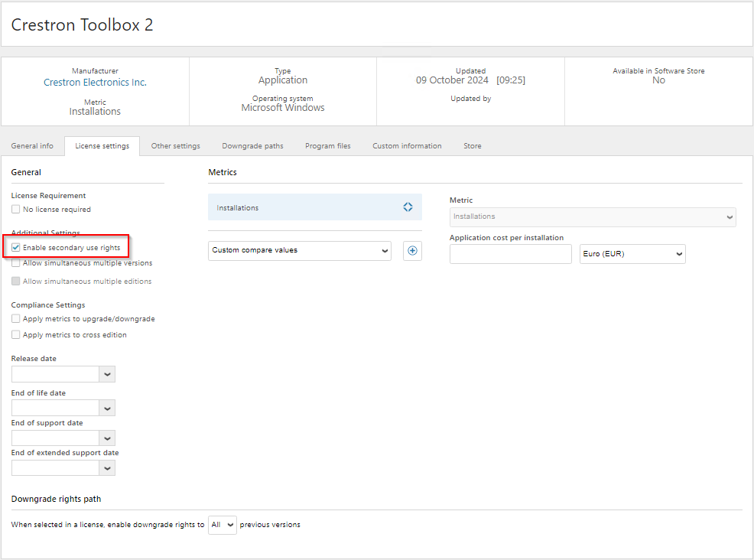
Task: Open the Metric Installations dropdown
Action: tap(593, 217)
